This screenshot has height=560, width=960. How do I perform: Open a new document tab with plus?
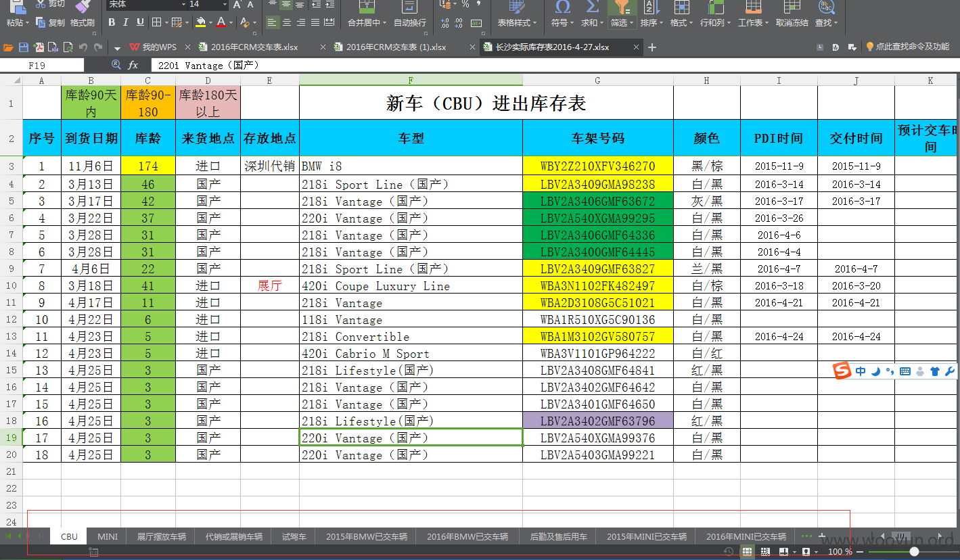tap(652, 47)
